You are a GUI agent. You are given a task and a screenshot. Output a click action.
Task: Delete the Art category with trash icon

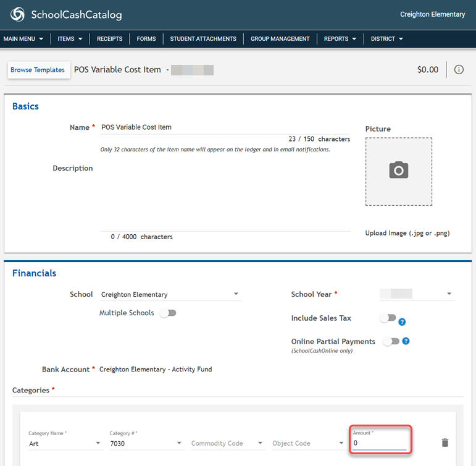[x=445, y=443]
